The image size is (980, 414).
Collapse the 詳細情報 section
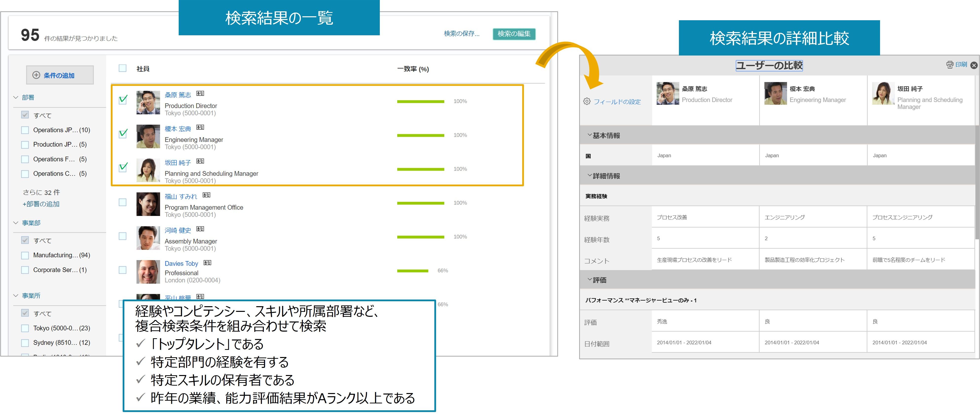coord(590,175)
